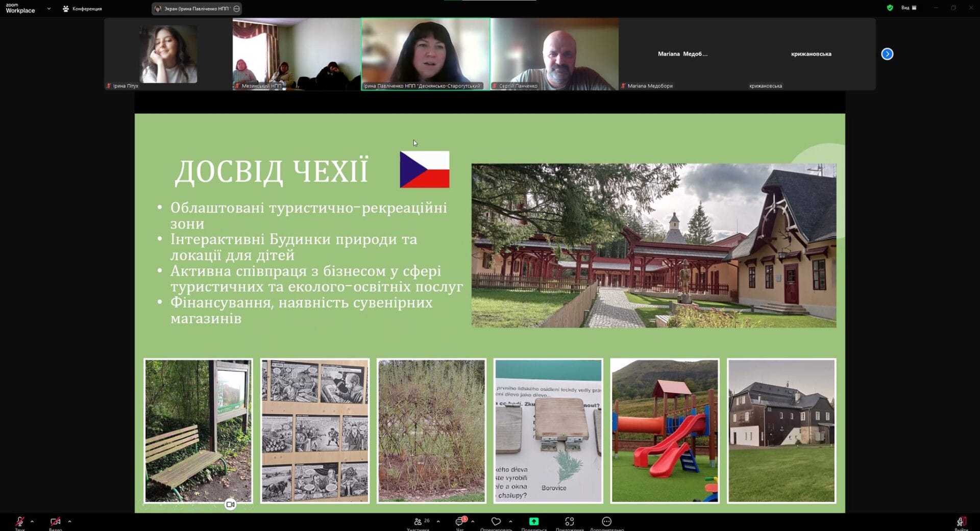Unmute the microphone with the Звук button
The height and width of the screenshot is (531, 980).
pyautogui.click(x=19, y=521)
